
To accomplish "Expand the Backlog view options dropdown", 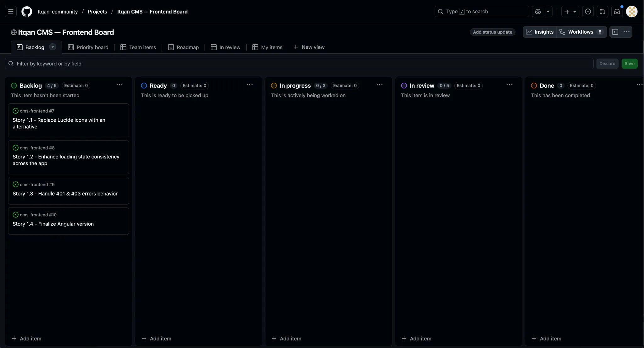I will click(x=53, y=47).
